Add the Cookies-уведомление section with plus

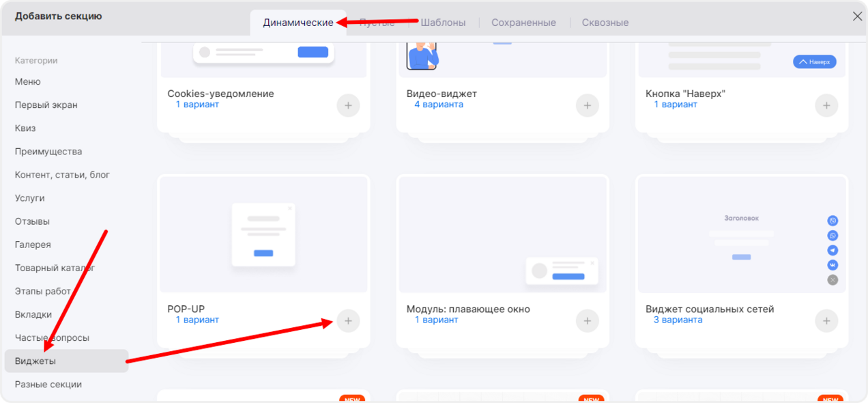[348, 106]
